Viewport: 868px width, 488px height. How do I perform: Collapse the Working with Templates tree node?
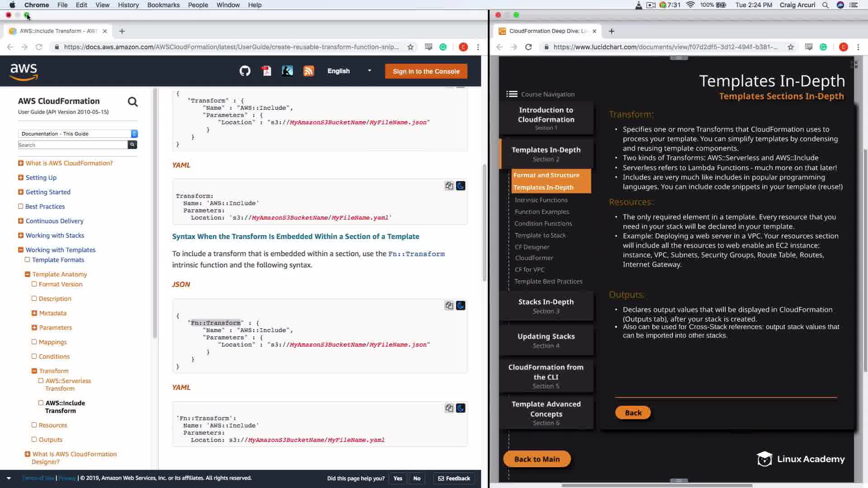[21, 250]
